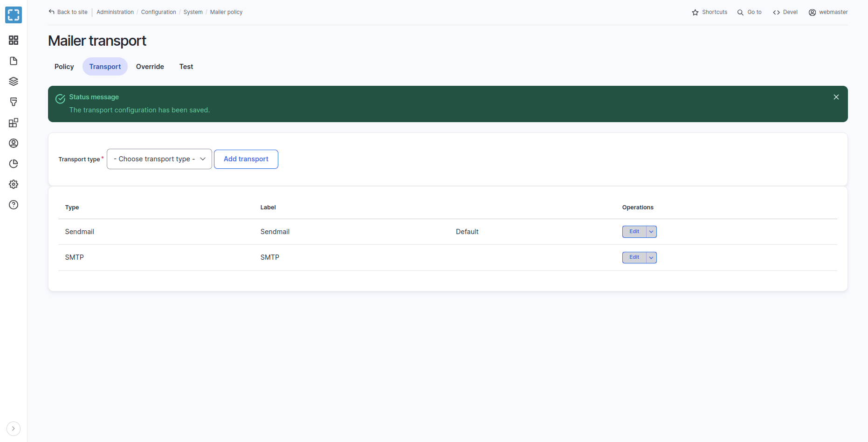The height and width of the screenshot is (442, 868).
Task: Click the Label column header
Action: point(268,207)
